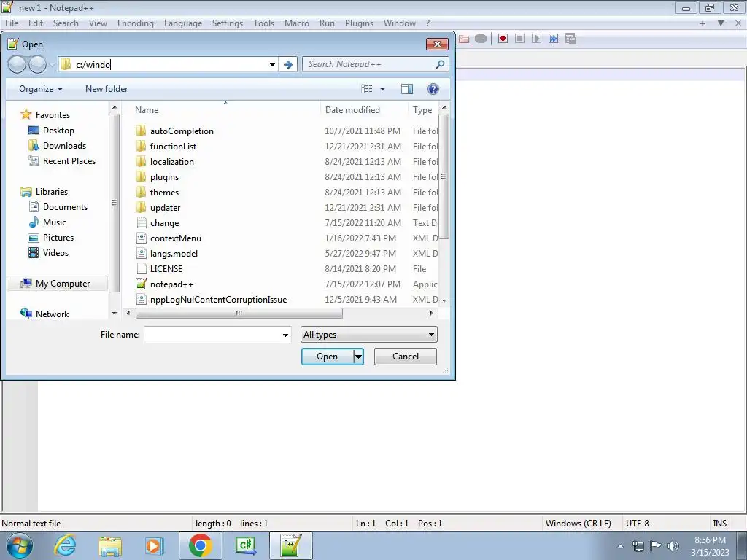Open dialog help question mark icon
The width and height of the screenshot is (747, 560).
click(x=433, y=89)
